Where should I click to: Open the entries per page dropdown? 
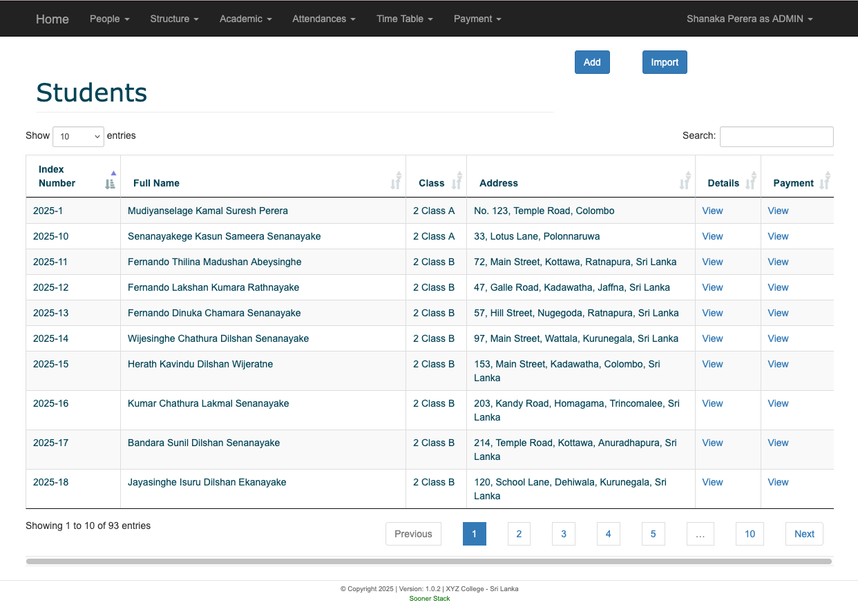78,137
